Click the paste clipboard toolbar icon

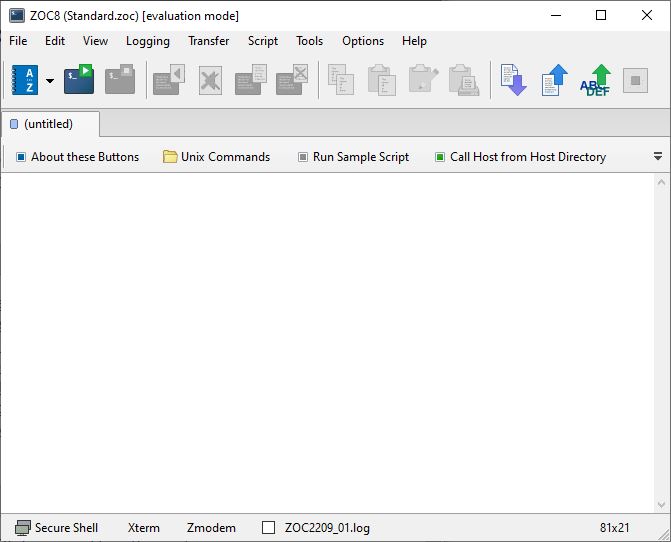382,80
